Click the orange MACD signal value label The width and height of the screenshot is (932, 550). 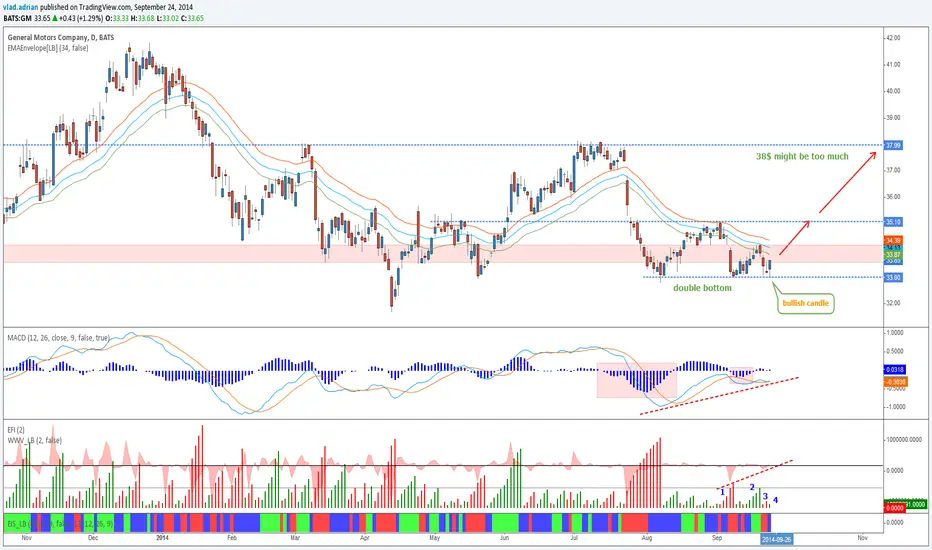click(895, 382)
